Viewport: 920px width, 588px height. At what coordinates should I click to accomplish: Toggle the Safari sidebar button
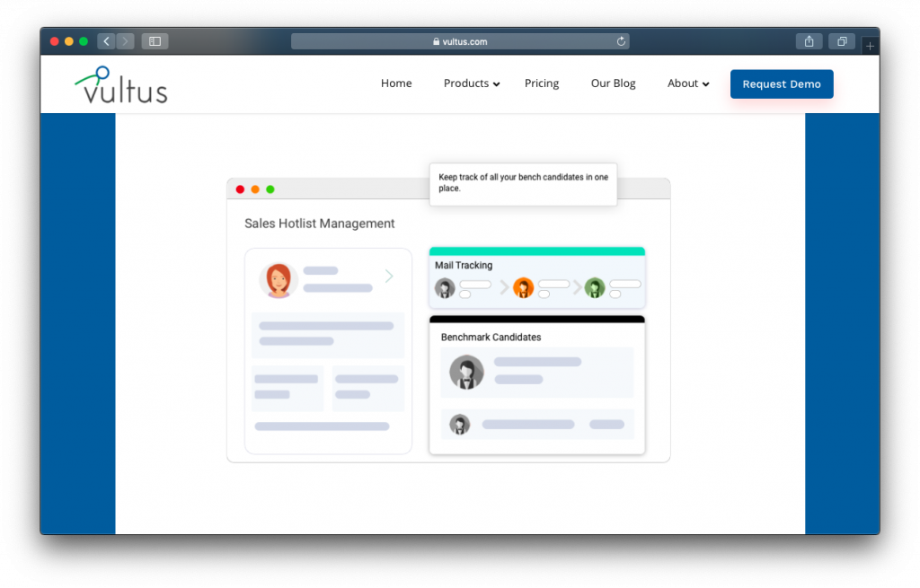[x=155, y=41]
